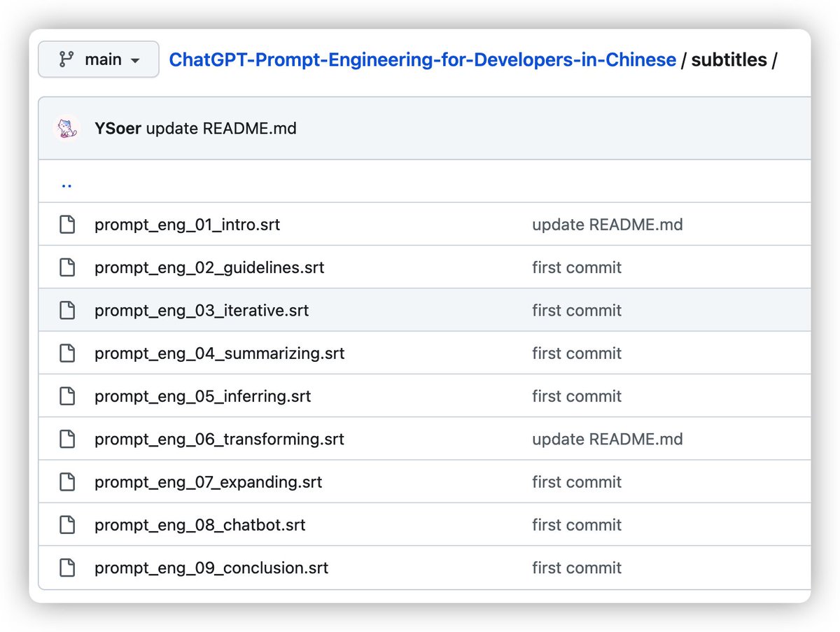Open 'update README.md' commit for 01_intro row
The image size is (840, 632).
(x=608, y=225)
